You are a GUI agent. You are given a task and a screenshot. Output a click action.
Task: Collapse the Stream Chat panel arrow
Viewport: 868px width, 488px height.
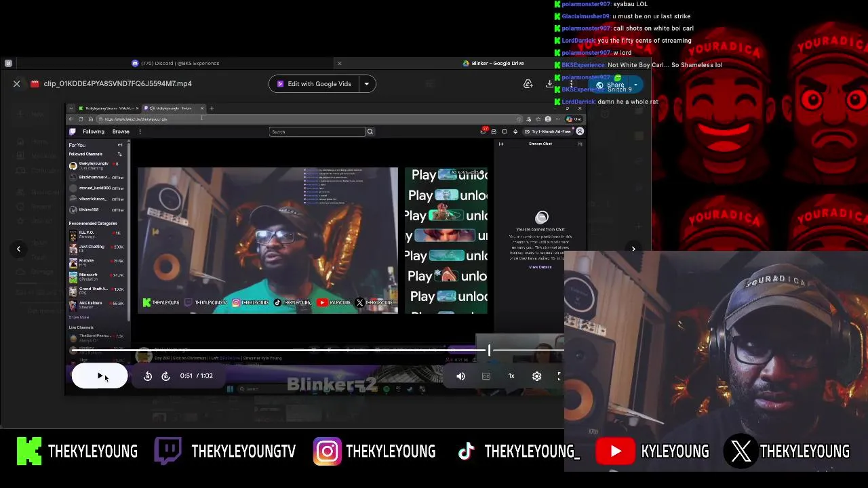pyautogui.click(x=501, y=144)
